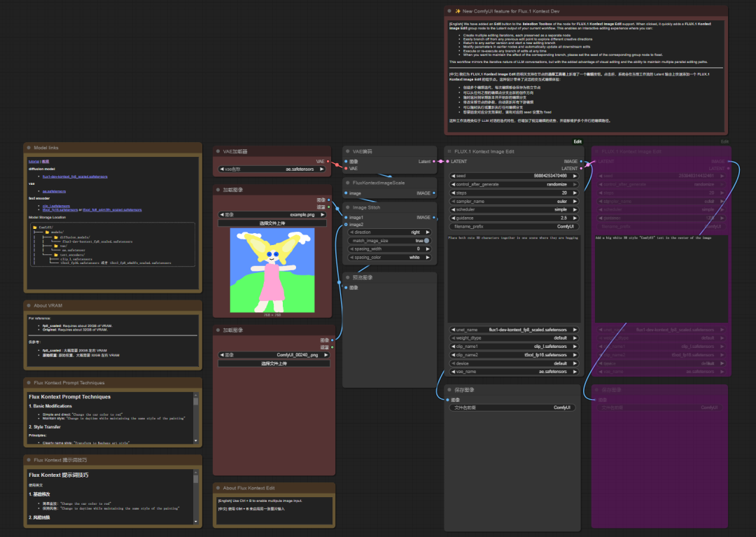The height and width of the screenshot is (537, 756).
Task: Click the prompt text area about hugging characters
Action: click(x=514, y=278)
